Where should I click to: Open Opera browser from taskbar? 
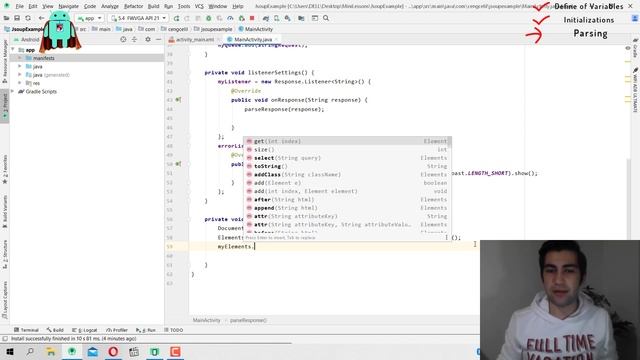[113, 351]
